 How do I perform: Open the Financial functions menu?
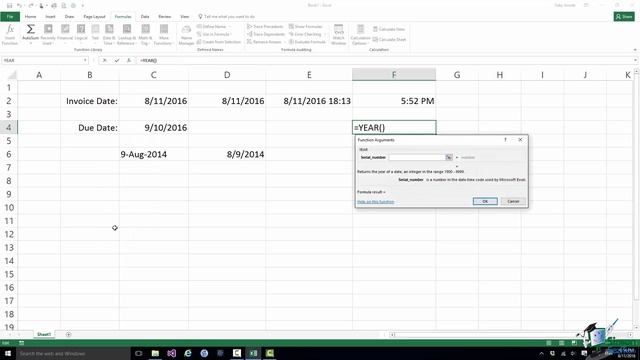point(65,34)
